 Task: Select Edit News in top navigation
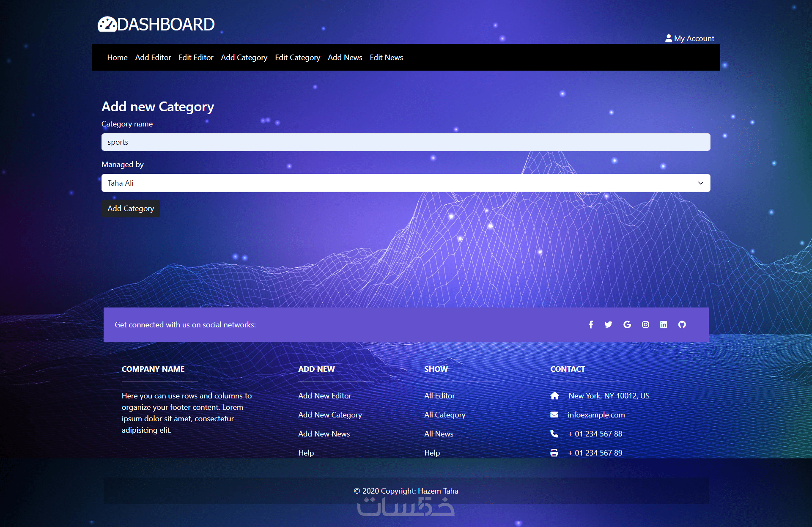coord(386,58)
